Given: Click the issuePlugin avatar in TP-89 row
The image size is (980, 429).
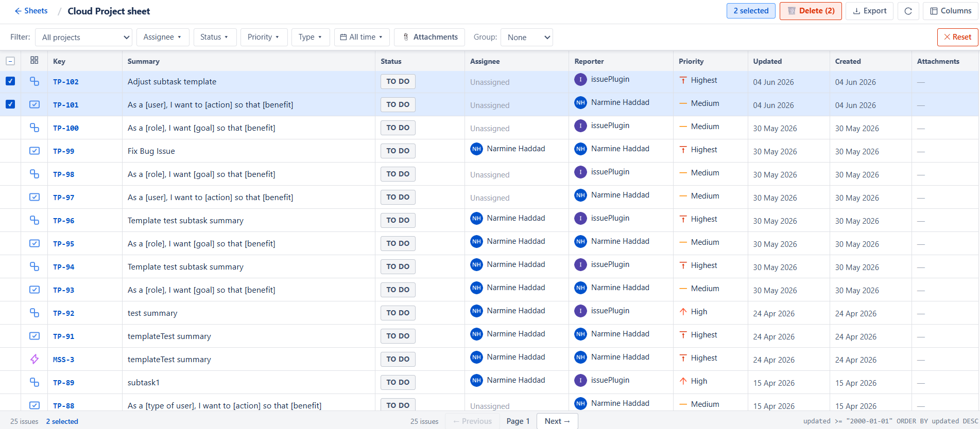Looking at the screenshot, I should point(580,380).
